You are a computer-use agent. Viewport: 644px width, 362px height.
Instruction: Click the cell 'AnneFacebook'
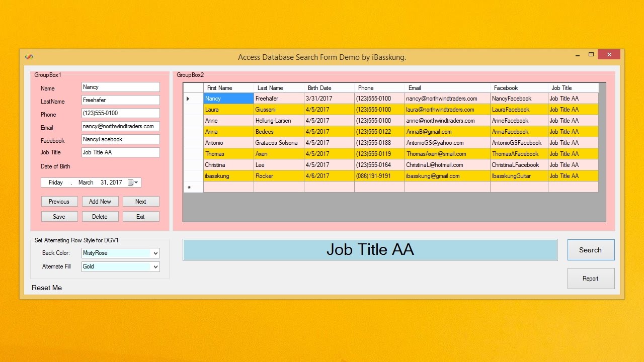coord(519,121)
